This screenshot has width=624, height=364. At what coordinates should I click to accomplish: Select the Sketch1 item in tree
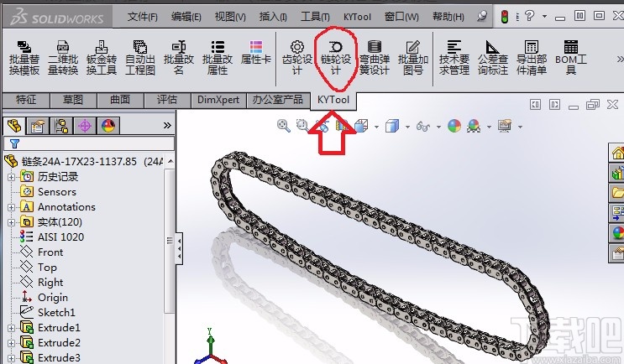click(x=56, y=313)
